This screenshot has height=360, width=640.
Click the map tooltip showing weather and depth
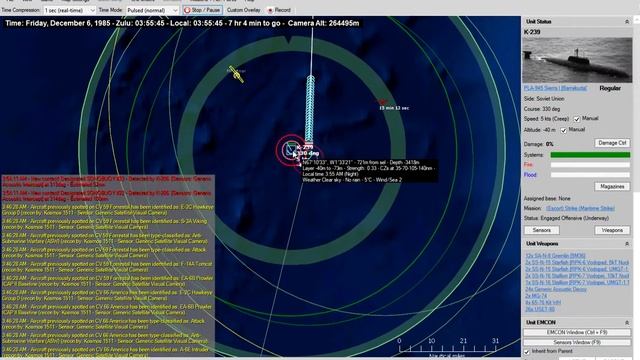point(370,171)
